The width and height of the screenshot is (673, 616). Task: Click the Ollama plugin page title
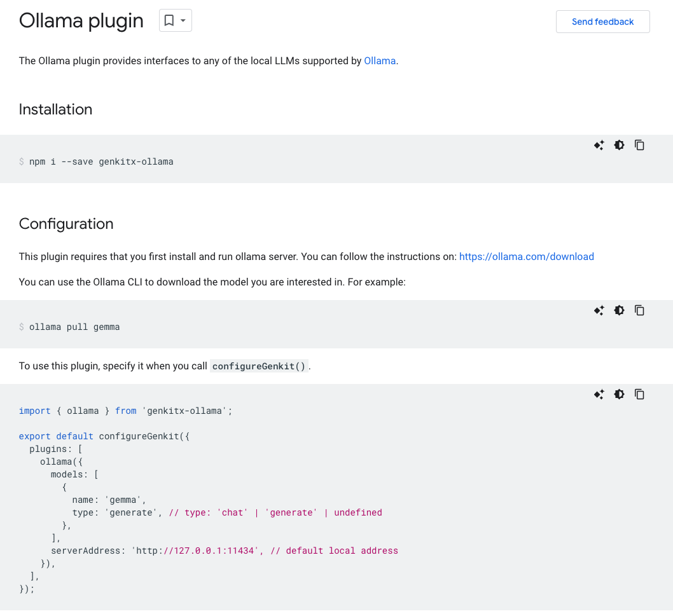[81, 21]
